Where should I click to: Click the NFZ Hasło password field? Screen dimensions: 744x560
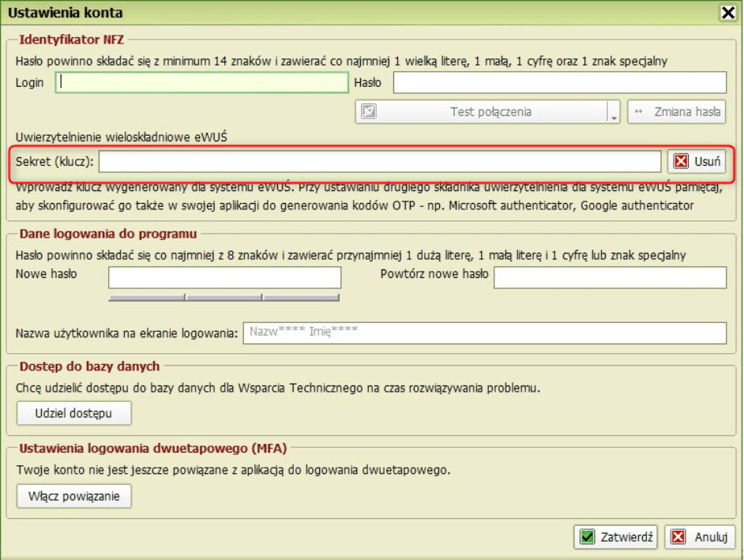click(x=559, y=83)
